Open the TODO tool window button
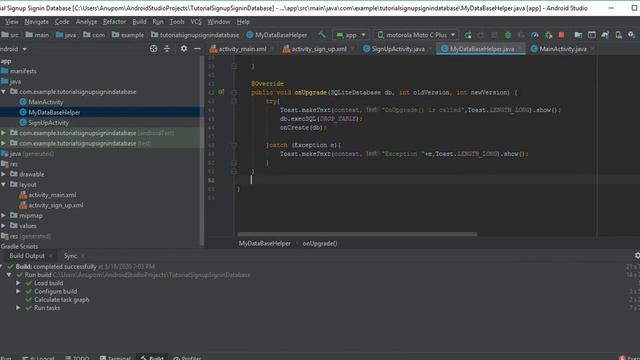The image size is (640, 360). tap(78, 358)
